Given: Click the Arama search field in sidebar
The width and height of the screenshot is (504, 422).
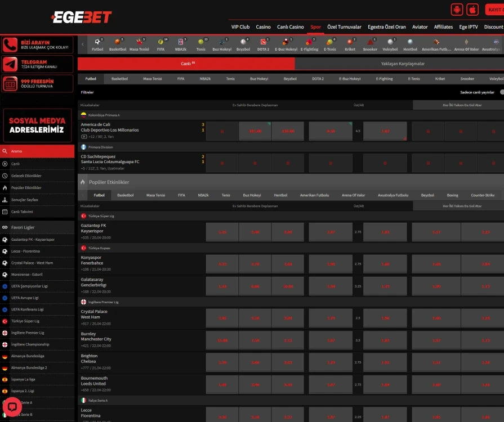Looking at the screenshot, I should (37, 151).
